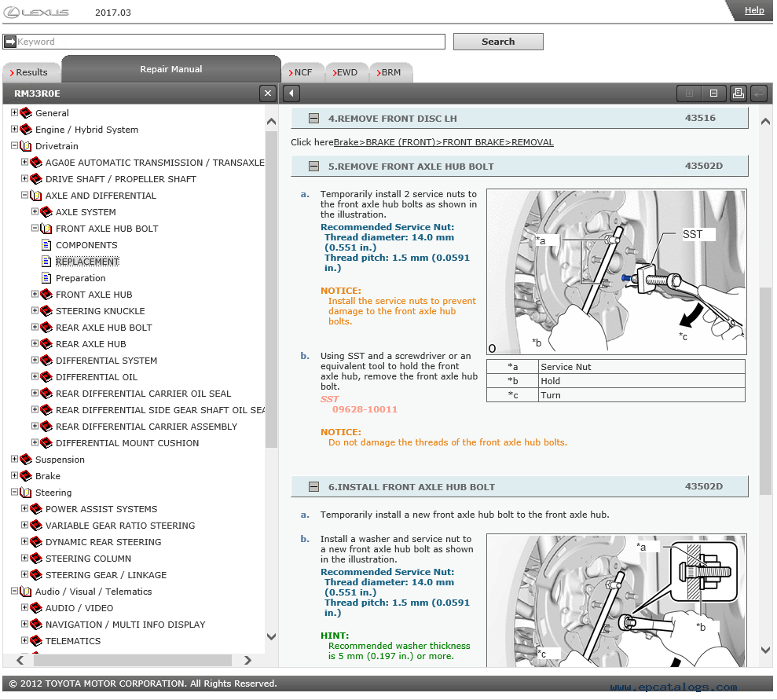Viewport: 777px width, 700px height.
Task: Click the Lexus logo
Action: coord(37,13)
